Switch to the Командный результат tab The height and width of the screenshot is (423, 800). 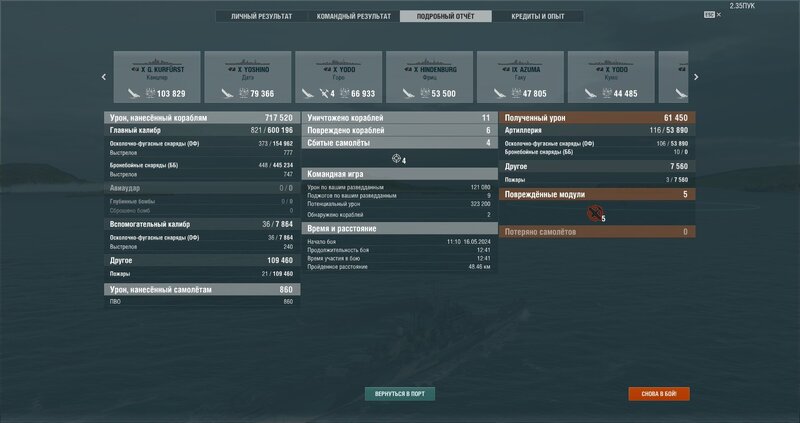pos(354,16)
